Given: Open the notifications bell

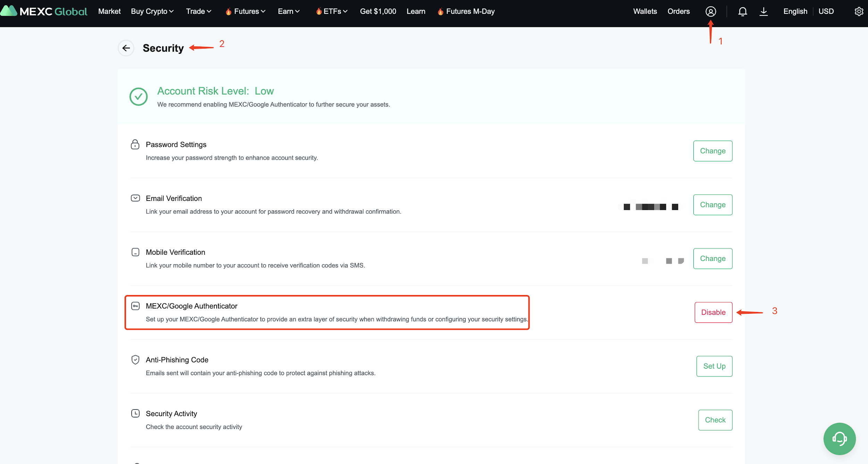Looking at the screenshot, I should (742, 11).
